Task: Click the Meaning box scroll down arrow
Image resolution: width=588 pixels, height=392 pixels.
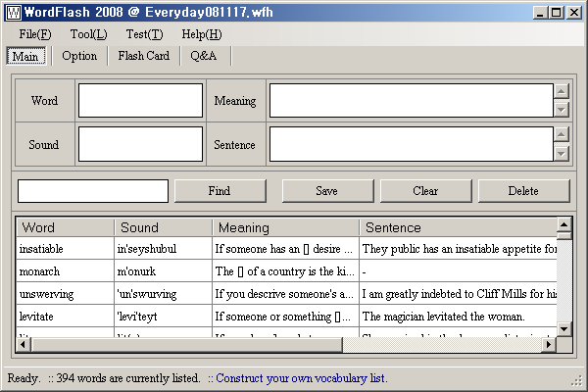Action: click(x=562, y=110)
